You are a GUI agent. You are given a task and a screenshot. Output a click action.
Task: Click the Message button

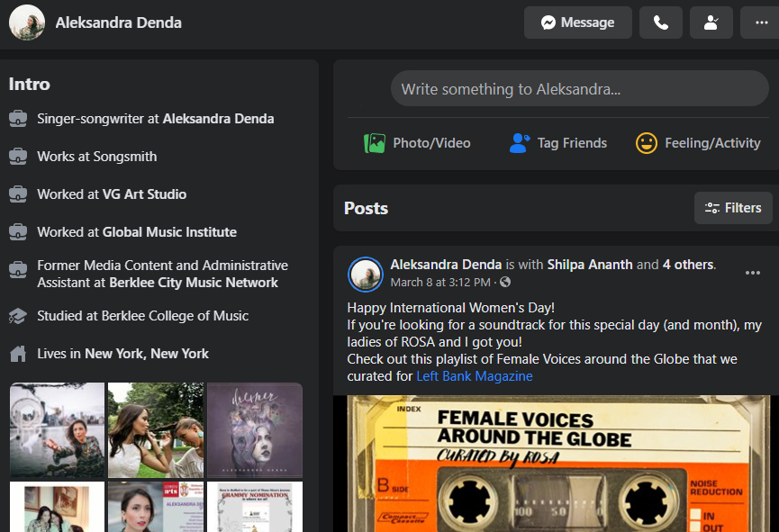tap(578, 23)
